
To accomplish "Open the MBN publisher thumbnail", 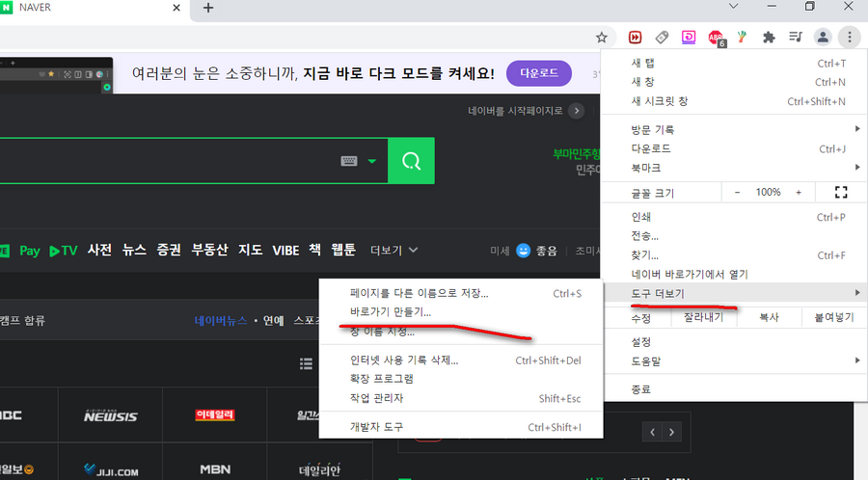I will point(215,469).
